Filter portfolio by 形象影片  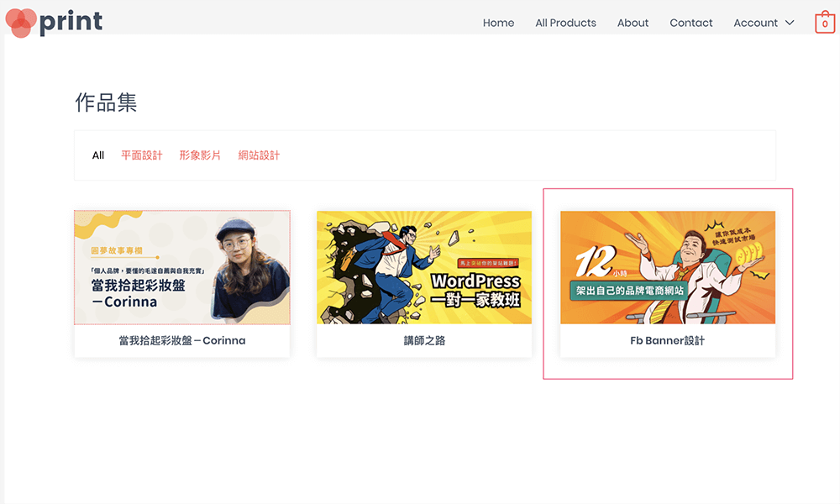(x=200, y=155)
